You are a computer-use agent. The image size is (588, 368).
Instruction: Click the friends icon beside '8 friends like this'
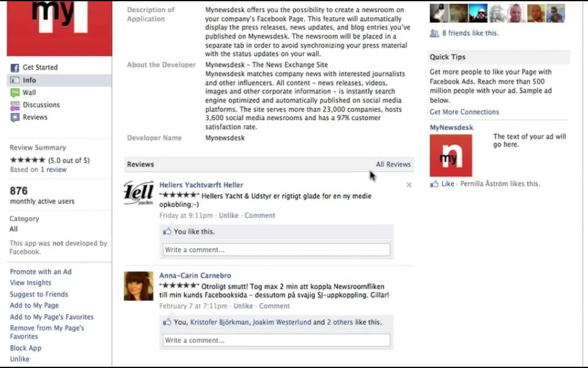434,33
